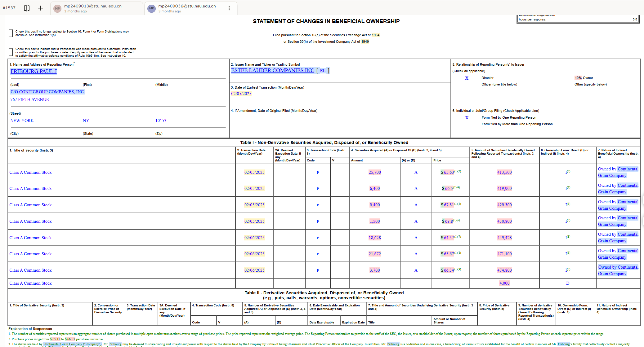Select the amount '18,628' cell
Viewport: 644px width, 347px height.
(x=375, y=238)
